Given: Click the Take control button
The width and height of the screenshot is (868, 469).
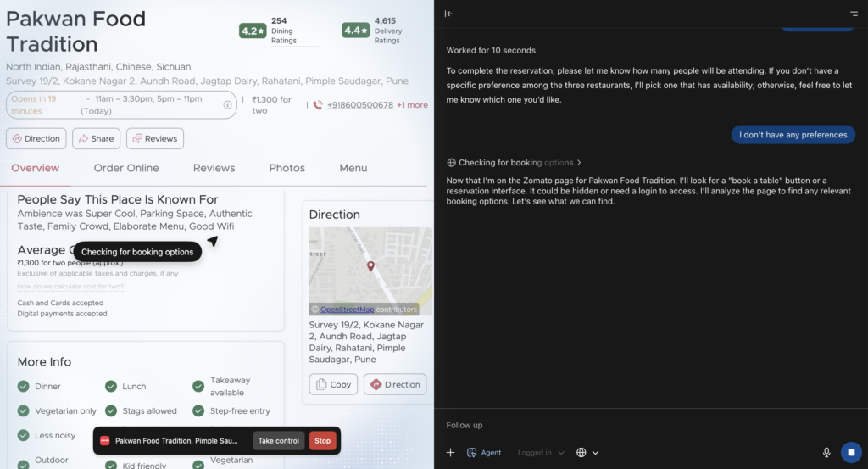Looking at the screenshot, I should pyautogui.click(x=278, y=441).
